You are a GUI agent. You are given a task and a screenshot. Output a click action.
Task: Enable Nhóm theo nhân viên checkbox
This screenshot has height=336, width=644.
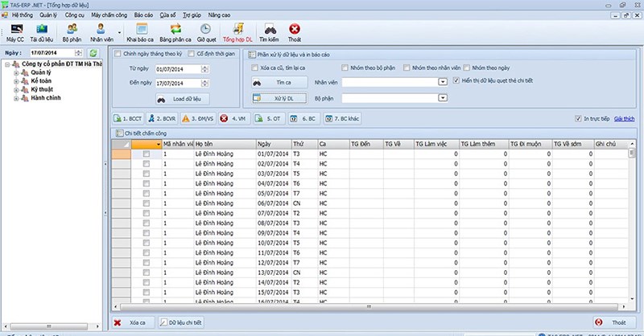[x=407, y=68]
